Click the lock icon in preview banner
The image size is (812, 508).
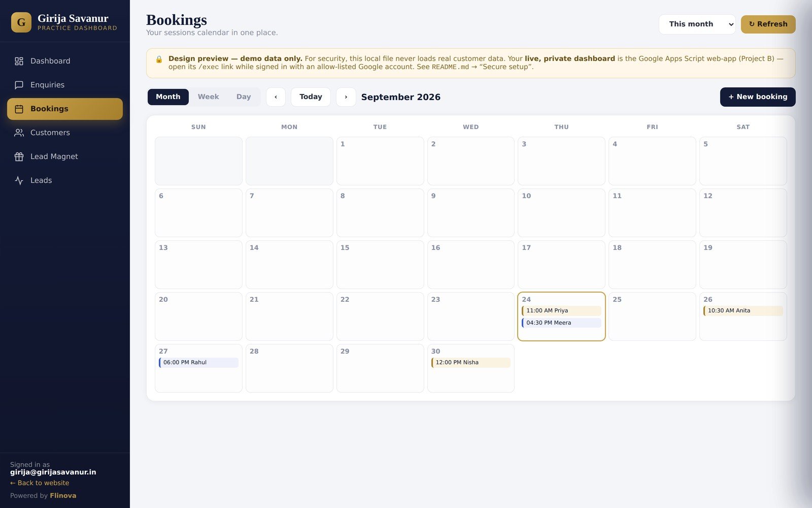159,59
